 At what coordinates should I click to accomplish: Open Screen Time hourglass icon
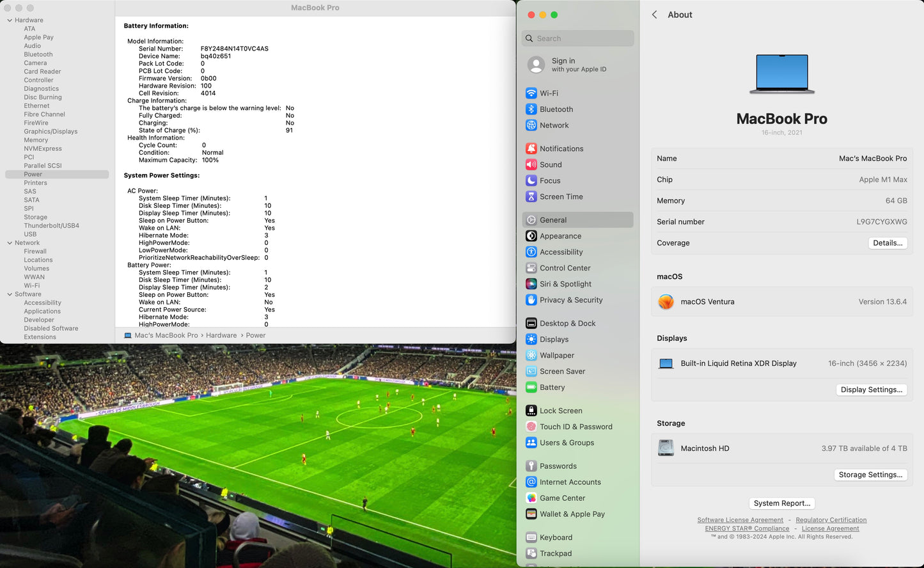coord(531,196)
